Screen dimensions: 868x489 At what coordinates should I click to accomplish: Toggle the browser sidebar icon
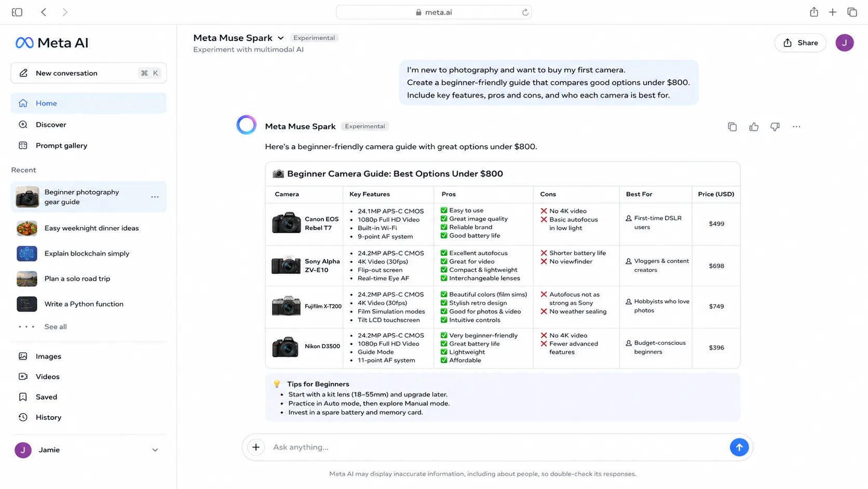(17, 12)
